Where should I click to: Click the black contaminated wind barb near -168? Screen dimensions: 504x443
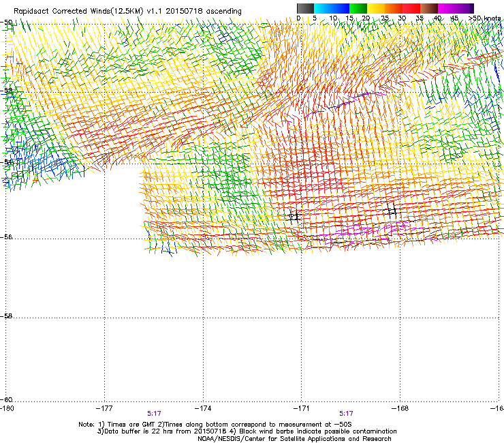[x=391, y=211]
